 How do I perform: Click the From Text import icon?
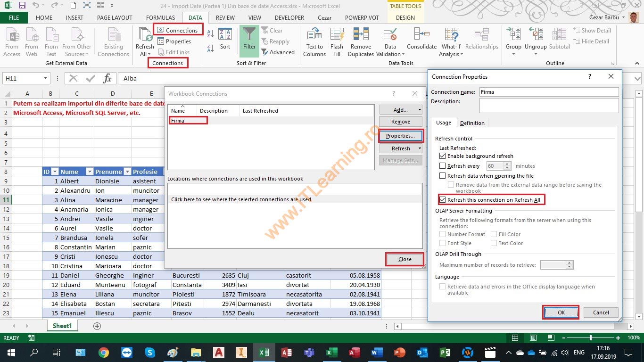tap(51, 42)
